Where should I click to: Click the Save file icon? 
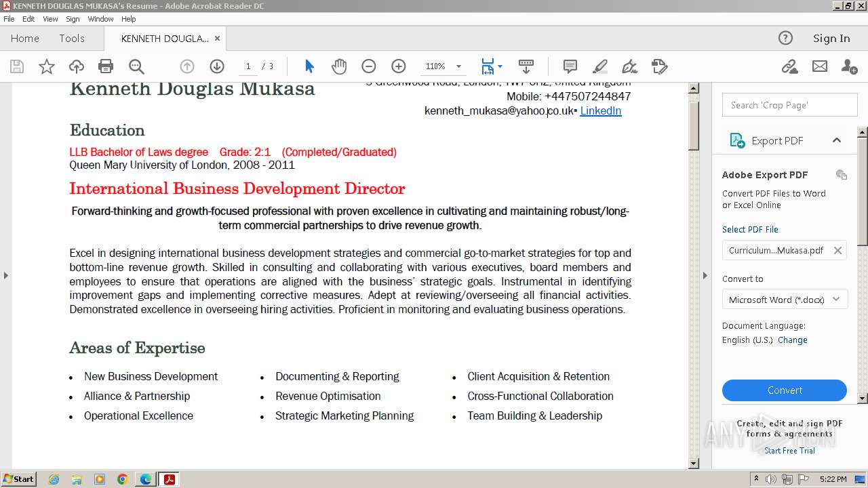tap(17, 66)
